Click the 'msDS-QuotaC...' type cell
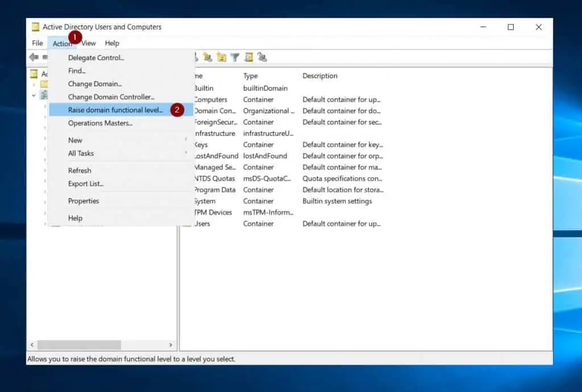Viewport: 582px width, 392px height. (267, 178)
